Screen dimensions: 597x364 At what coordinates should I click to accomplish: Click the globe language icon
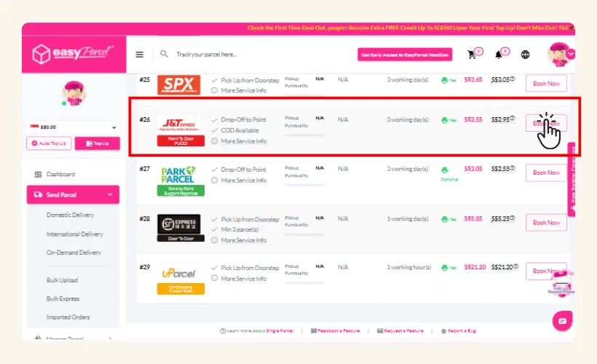pos(526,55)
